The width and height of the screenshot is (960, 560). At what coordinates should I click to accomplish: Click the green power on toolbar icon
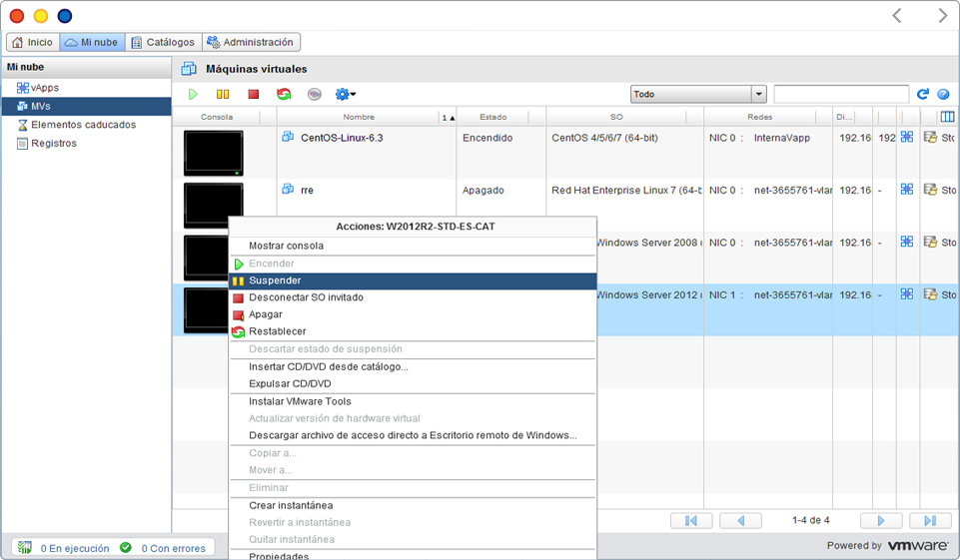click(193, 95)
